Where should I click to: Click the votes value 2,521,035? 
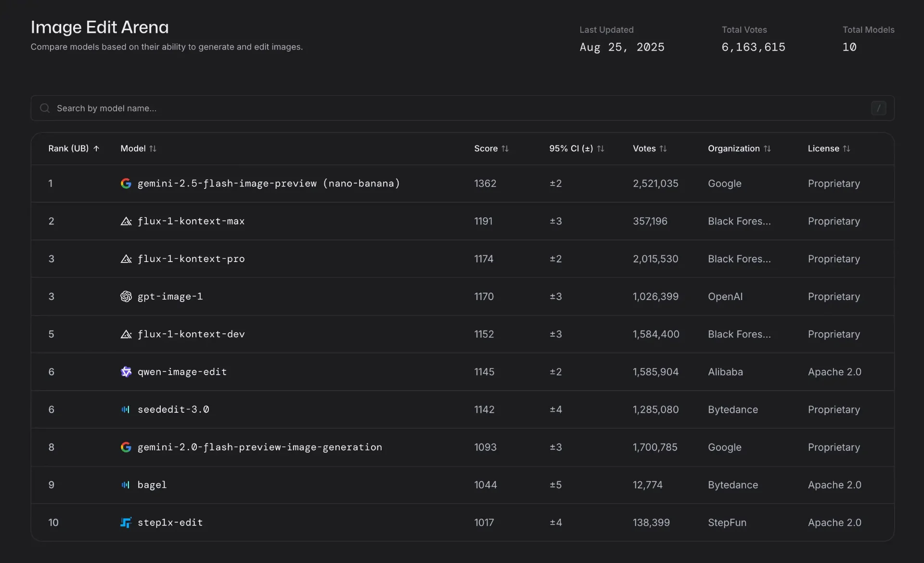coord(655,183)
